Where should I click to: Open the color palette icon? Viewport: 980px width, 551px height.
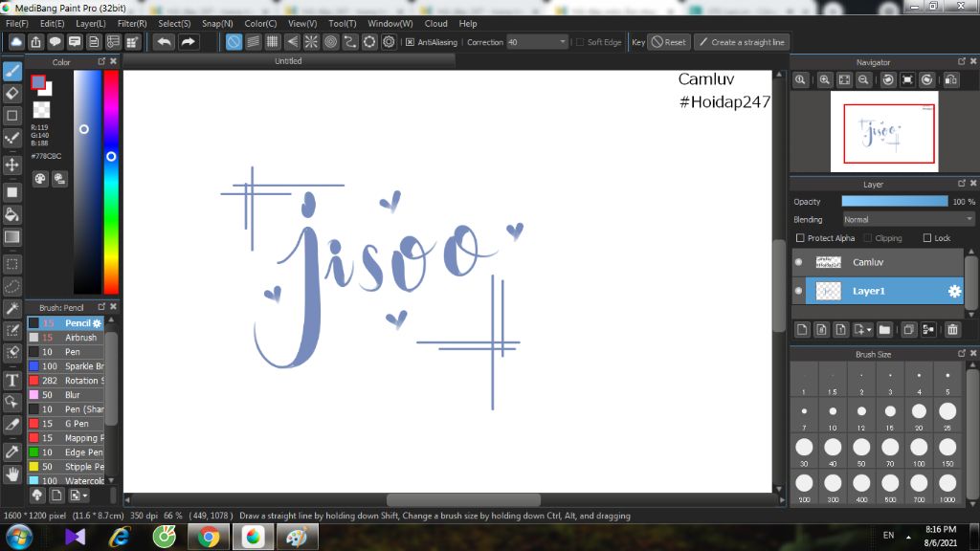(x=40, y=179)
